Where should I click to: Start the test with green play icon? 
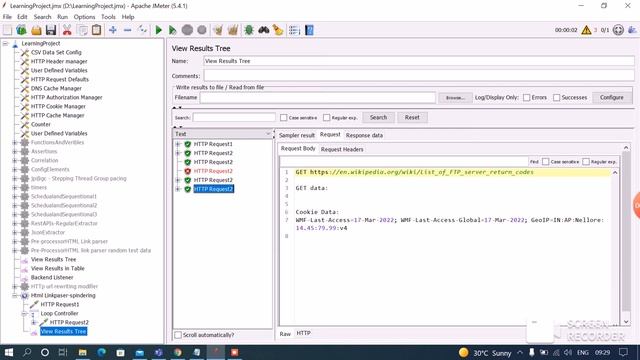pyautogui.click(x=158, y=30)
